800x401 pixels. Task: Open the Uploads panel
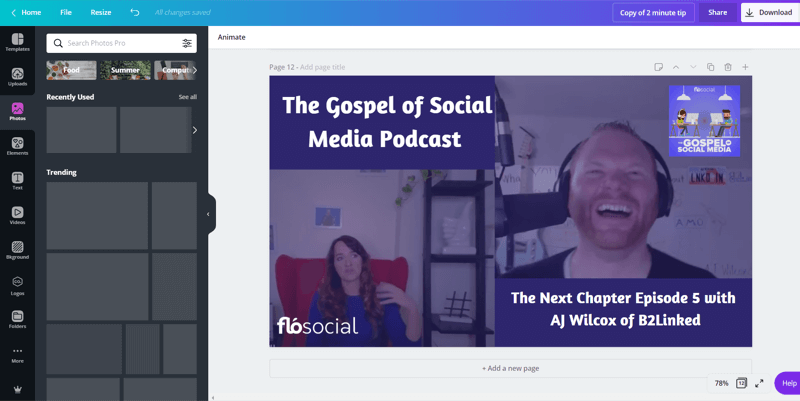click(x=17, y=77)
